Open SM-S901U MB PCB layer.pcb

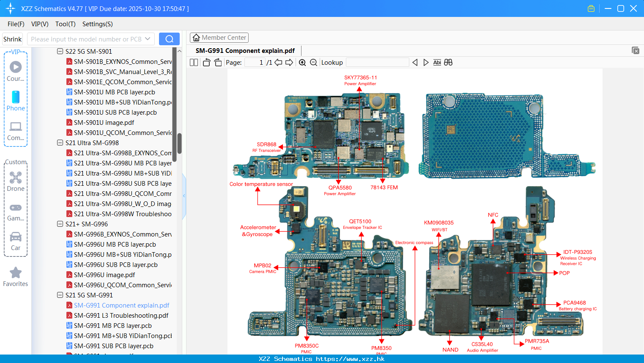[x=115, y=92]
